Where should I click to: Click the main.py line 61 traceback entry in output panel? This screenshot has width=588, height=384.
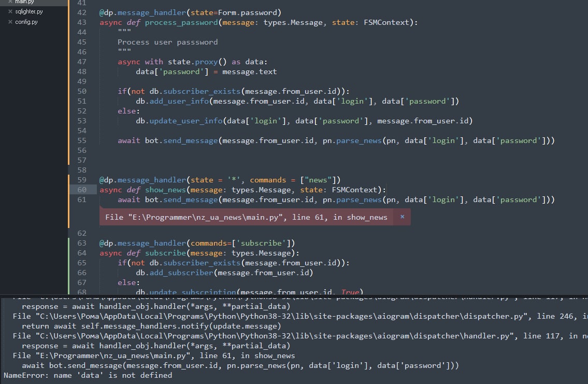pos(154,355)
